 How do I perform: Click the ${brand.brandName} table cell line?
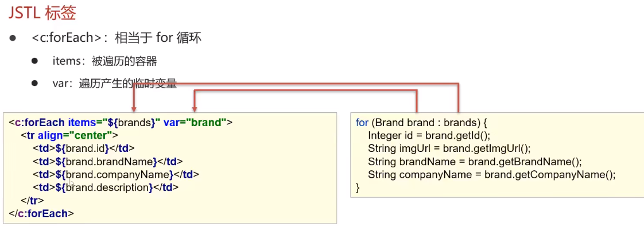pos(108,161)
